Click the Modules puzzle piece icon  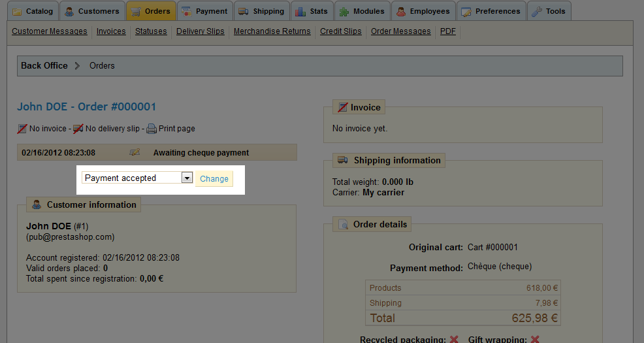coord(344,12)
